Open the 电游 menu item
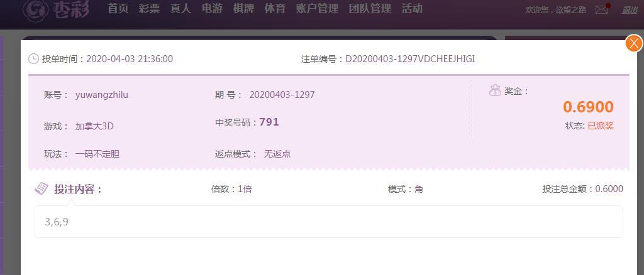644x275 pixels. coord(213,9)
